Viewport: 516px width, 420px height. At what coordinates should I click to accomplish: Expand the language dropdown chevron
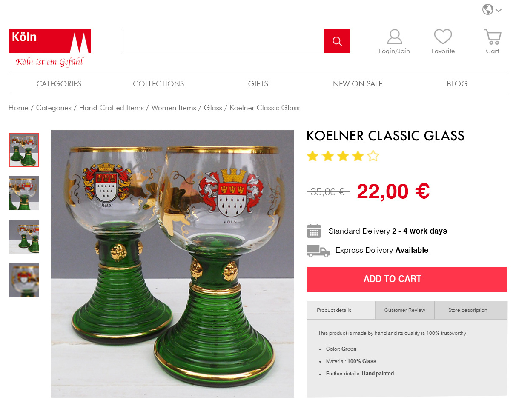tap(499, 10)
